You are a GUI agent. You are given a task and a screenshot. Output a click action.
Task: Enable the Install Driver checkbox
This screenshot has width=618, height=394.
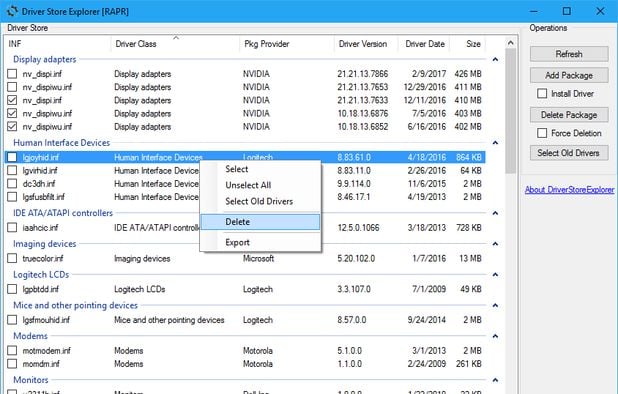(x=542, y=93)
